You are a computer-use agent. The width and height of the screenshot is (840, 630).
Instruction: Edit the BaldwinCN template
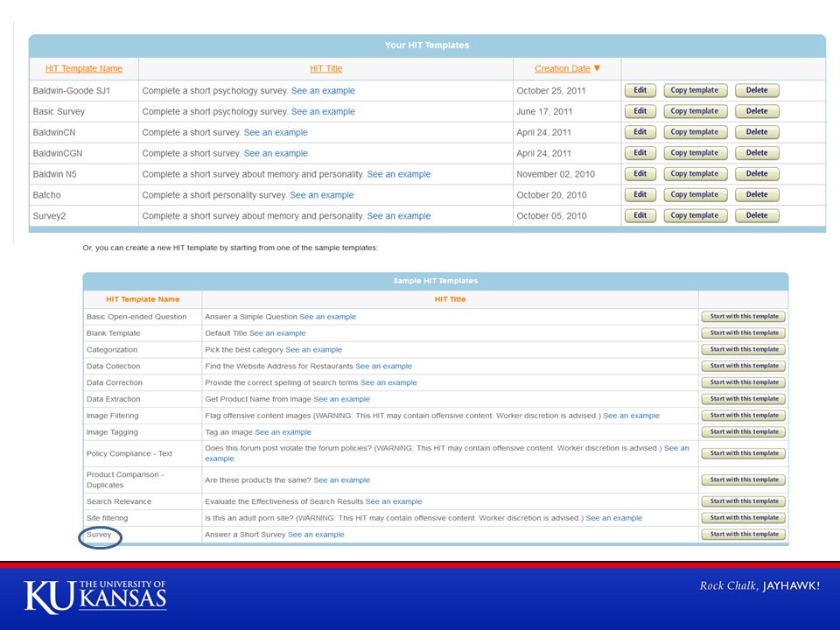(x=640, y=132)
